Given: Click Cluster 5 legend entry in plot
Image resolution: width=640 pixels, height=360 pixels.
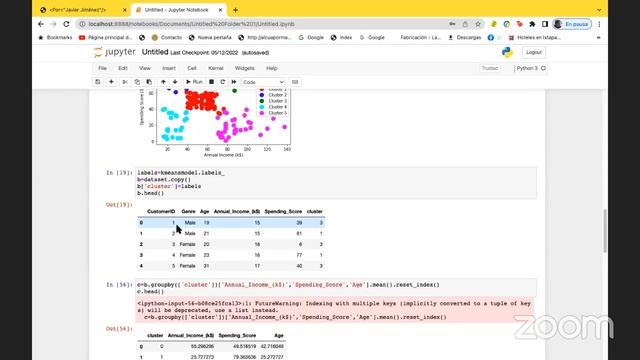Looking at the screenshot, I should point(273,113).
